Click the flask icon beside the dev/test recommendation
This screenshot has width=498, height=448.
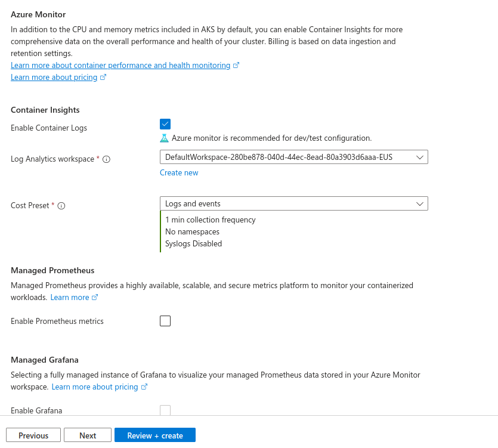(165, 138)
